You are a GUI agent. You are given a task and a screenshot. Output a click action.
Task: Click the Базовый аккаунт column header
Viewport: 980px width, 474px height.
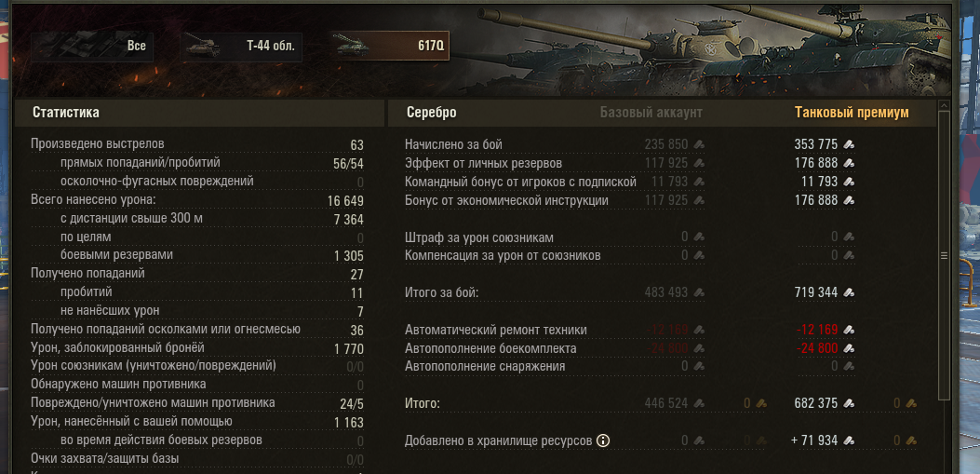tap(651, 113)
